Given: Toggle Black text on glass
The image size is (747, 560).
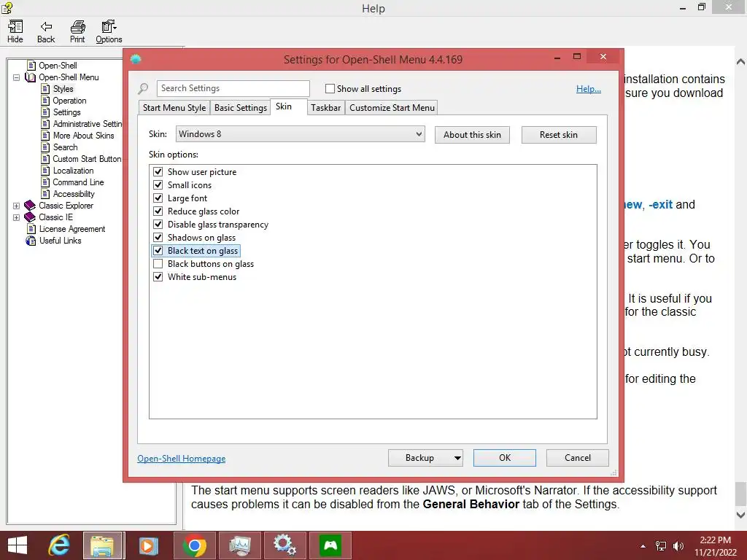Looking at the screenshot, I should point(158,251).
